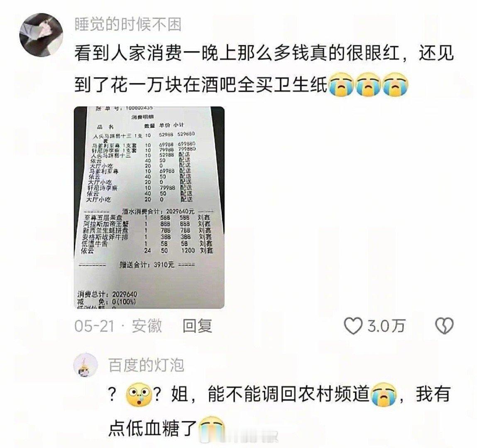Tap the middle crying emoji in top comment
The height and width of the screenshot is (448, 477).
pos(368,84)
